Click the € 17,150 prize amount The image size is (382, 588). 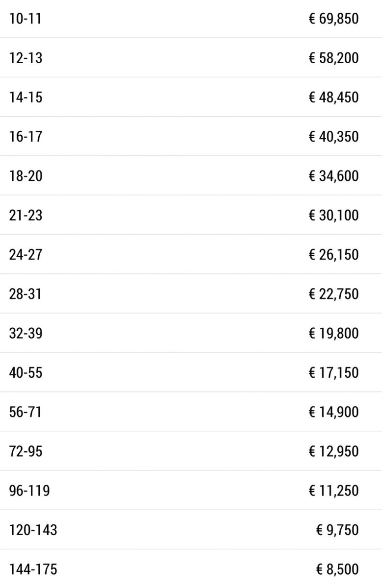[333, 373]
